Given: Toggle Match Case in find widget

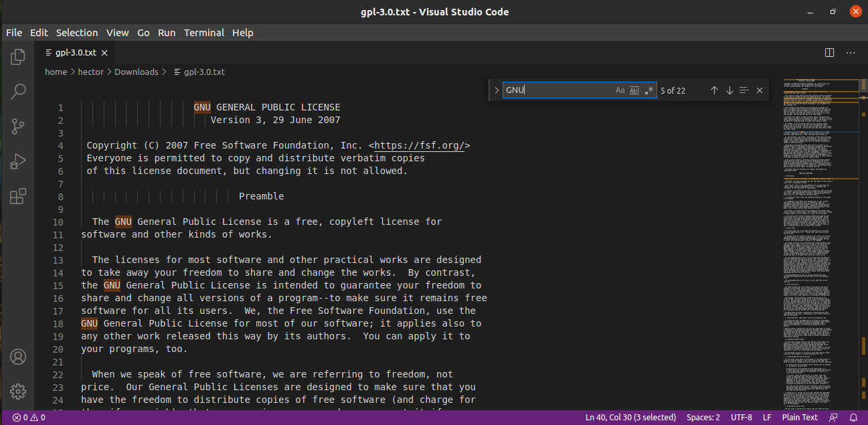Looking at the screenshot, I should click(620, 90).
